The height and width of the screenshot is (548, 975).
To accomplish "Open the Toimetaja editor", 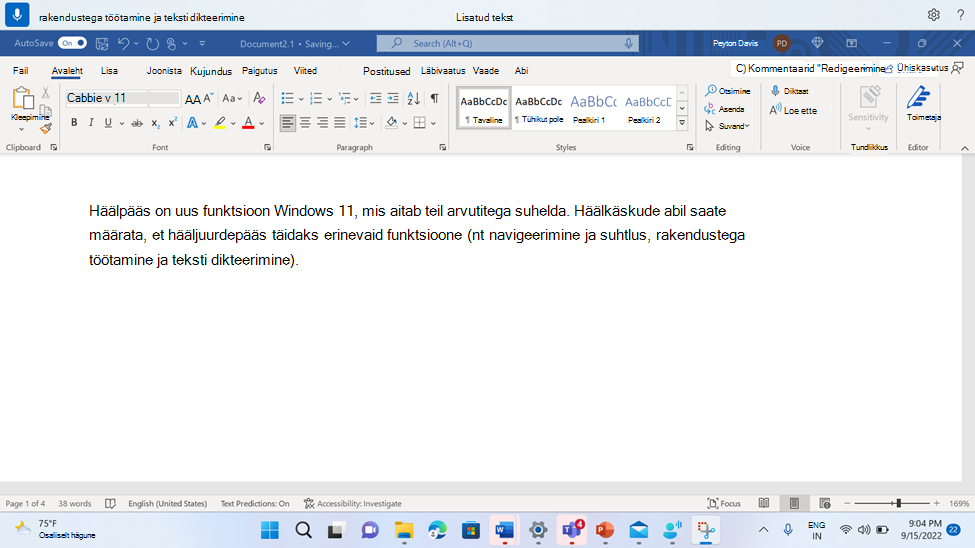I will coord(921,103).
